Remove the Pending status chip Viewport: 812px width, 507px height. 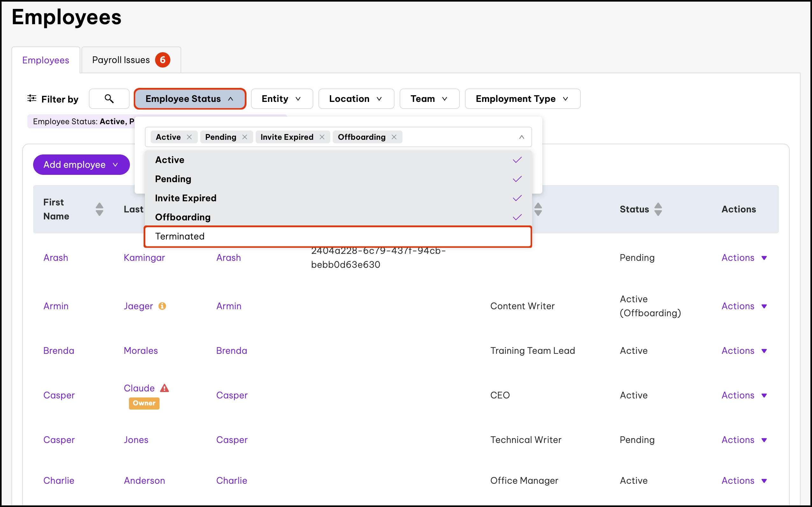pyautogui.click(x=245, y=137)
